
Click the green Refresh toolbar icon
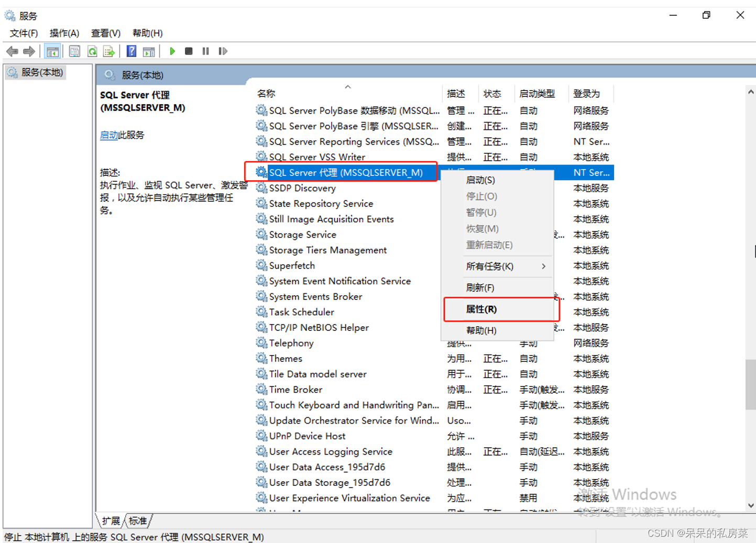pyautogui.click(x=92, y=51)
